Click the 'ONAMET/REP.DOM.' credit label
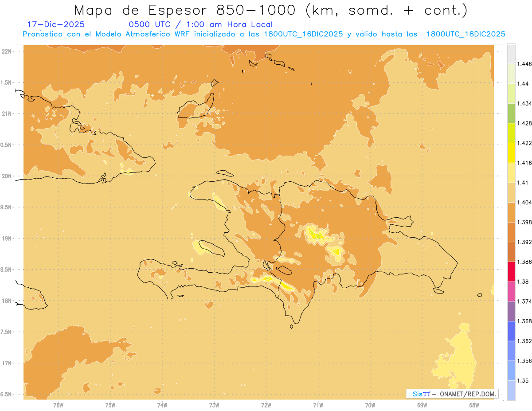 tap(468, 394)
